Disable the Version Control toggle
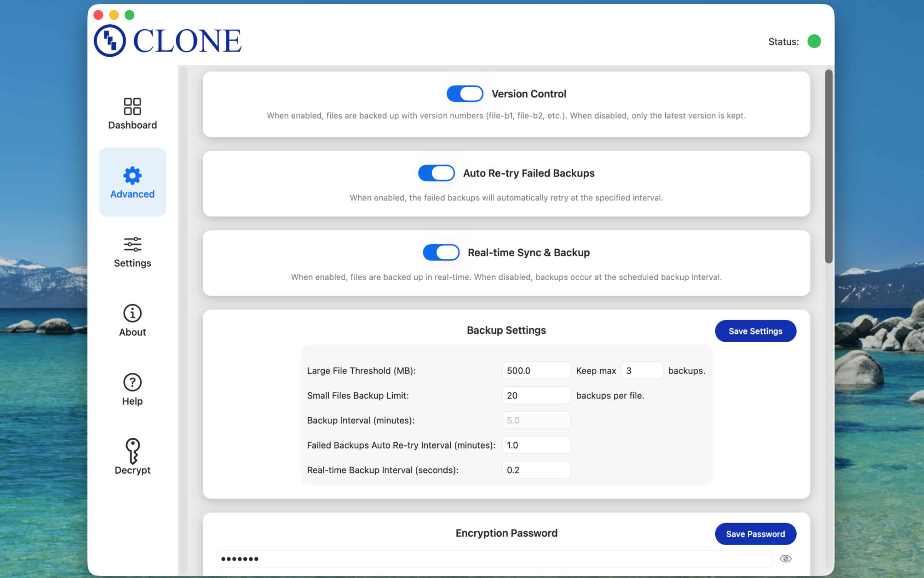 [x=465, y=94]
